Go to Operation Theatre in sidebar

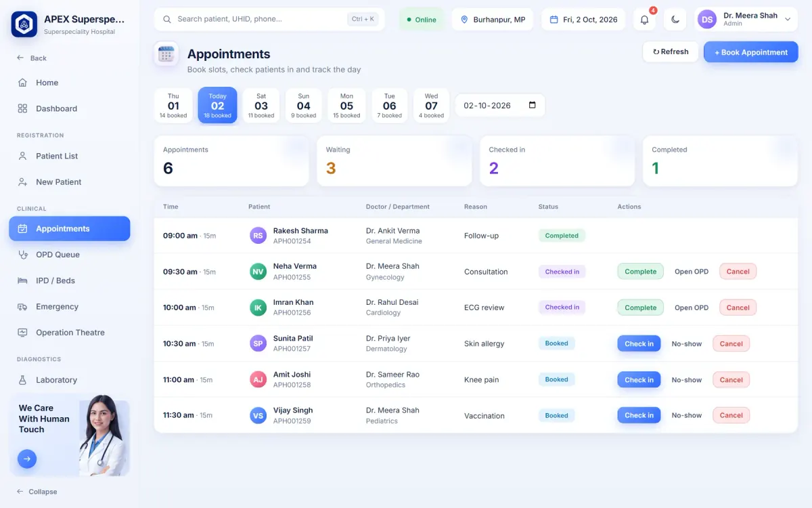[70, 333]
